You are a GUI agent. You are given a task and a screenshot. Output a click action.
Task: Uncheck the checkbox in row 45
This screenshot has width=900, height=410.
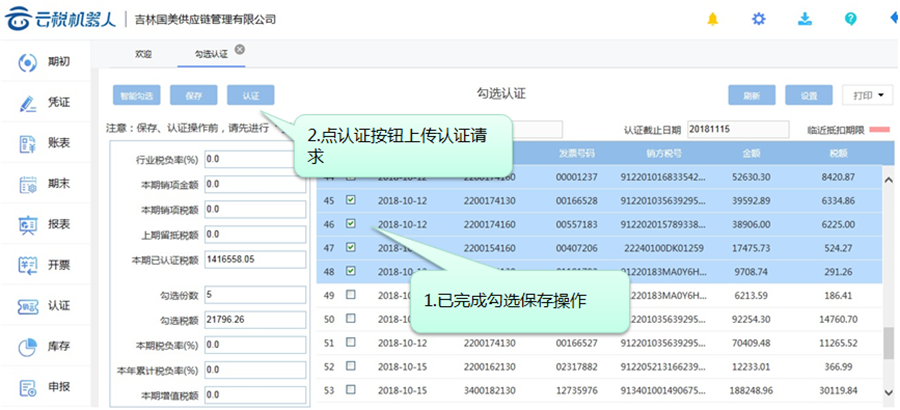point(350,199)
